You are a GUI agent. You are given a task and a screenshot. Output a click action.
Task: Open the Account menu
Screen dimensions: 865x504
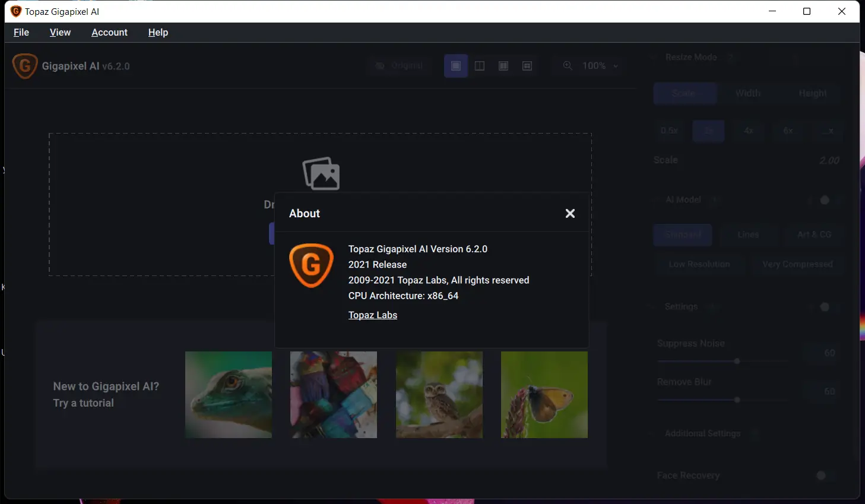[109, 32]
